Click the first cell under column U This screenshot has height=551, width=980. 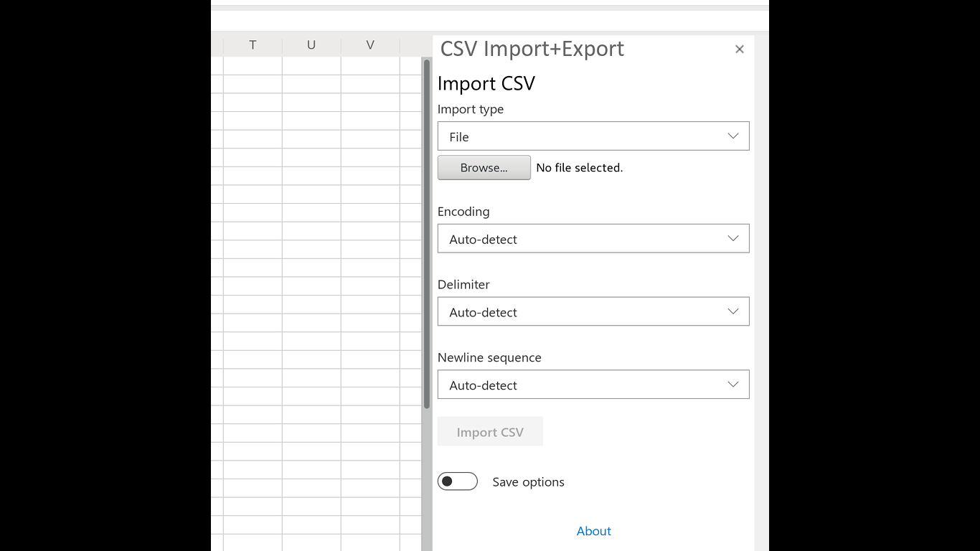click(311, 66)
